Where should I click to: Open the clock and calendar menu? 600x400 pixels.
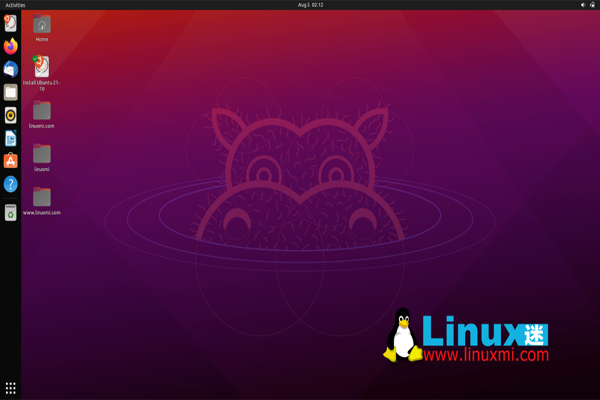click(310, 5)
